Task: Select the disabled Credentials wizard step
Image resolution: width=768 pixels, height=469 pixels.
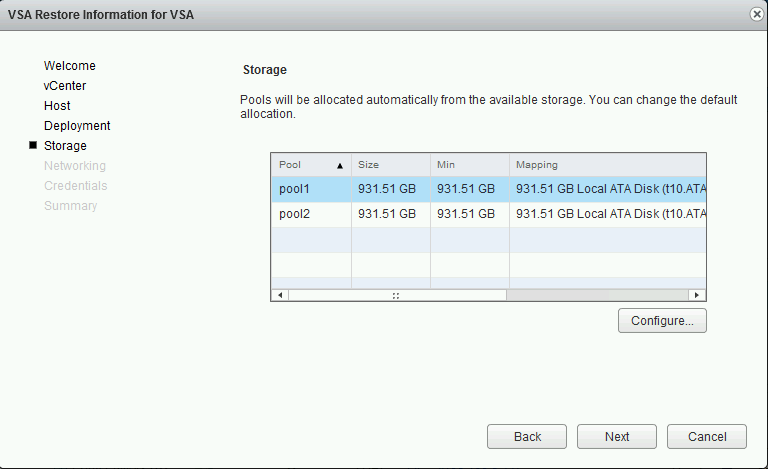Action: pyautogui.click(x=75, y=186)
